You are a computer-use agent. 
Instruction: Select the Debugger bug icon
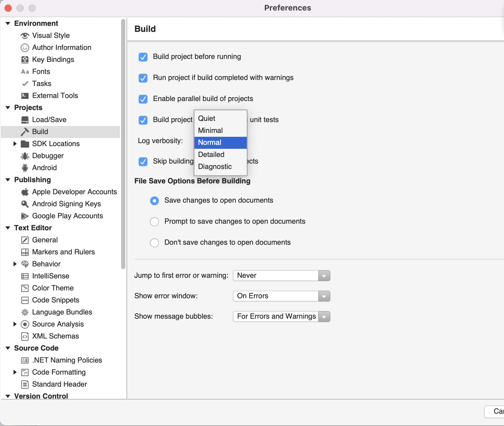[25, 156]
